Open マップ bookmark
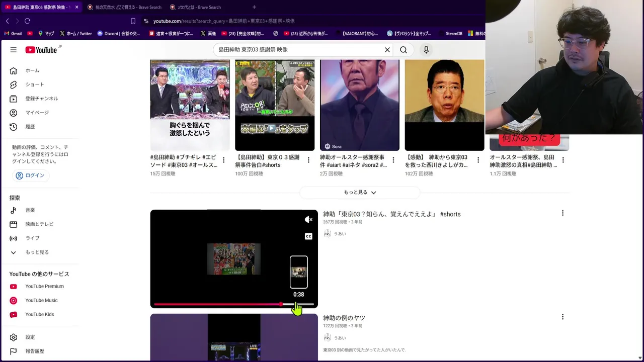644x362 pixels. pos(46,34)
